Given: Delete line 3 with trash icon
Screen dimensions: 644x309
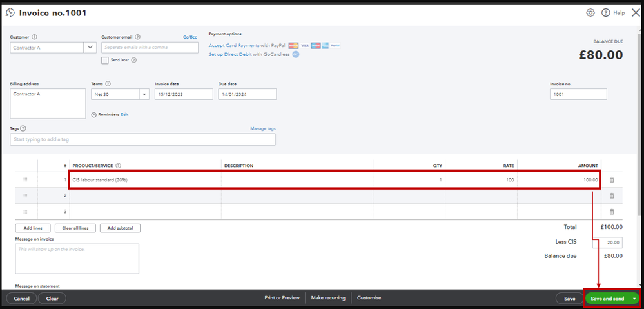Looking at the screenshot, I should 612,212.
